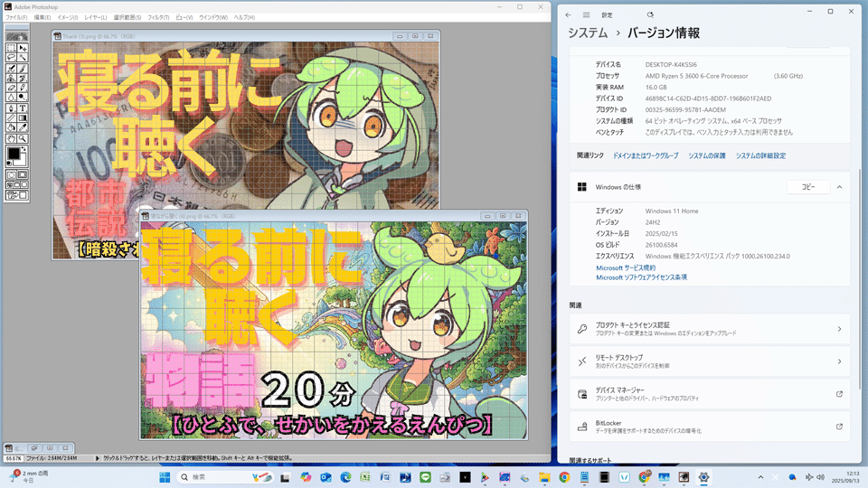The image size is (868, 488).
Task: Select the Eraser tool
Action: tap(11, 88)
